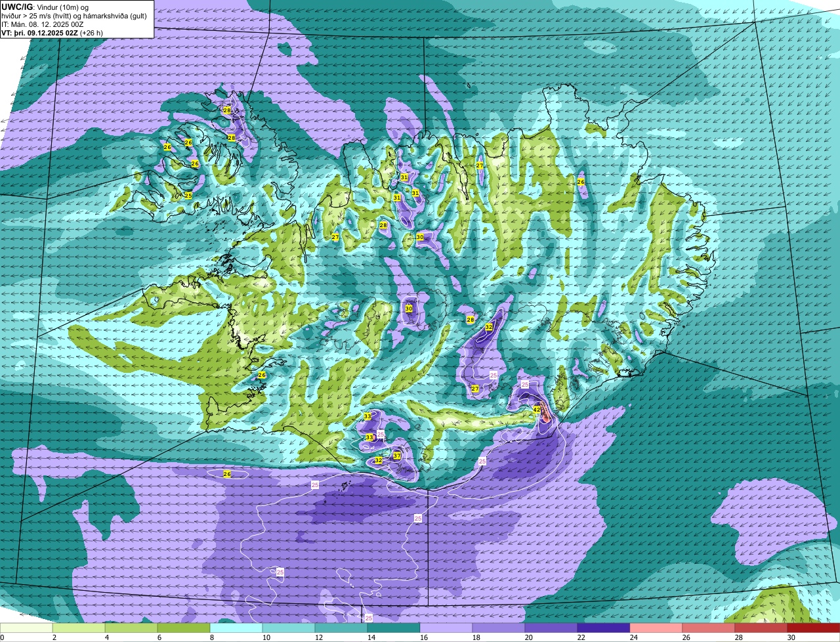Click the legend swatch between 2 and 4
The width and height of the screenshot is (840, 642).
(79, 628)
